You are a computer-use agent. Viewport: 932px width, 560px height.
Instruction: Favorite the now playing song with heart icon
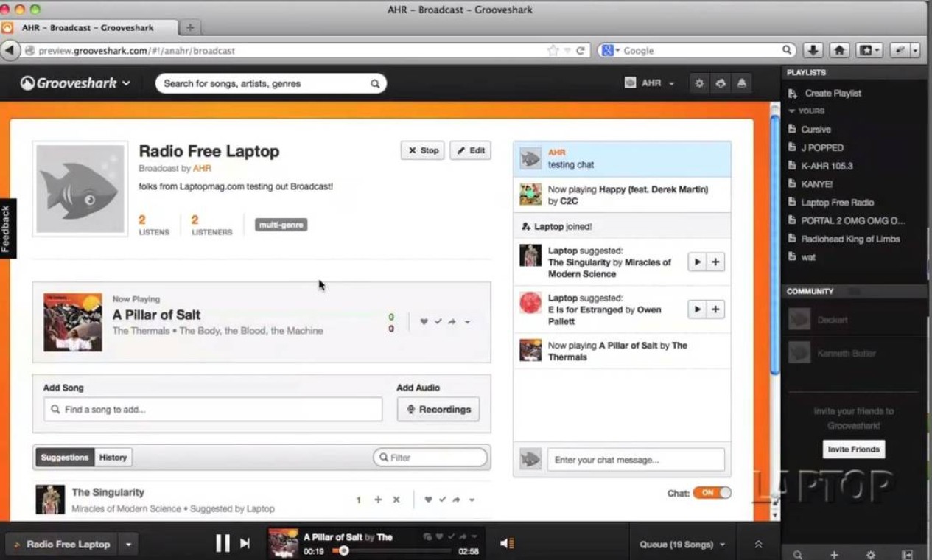pyautogui.click(x=424, y=322)
